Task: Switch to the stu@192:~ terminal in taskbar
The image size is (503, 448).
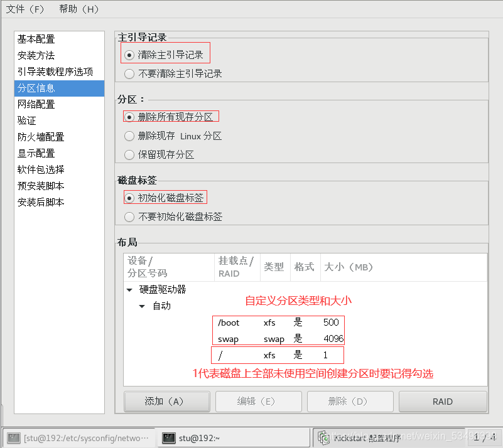Action: point(234,438)
